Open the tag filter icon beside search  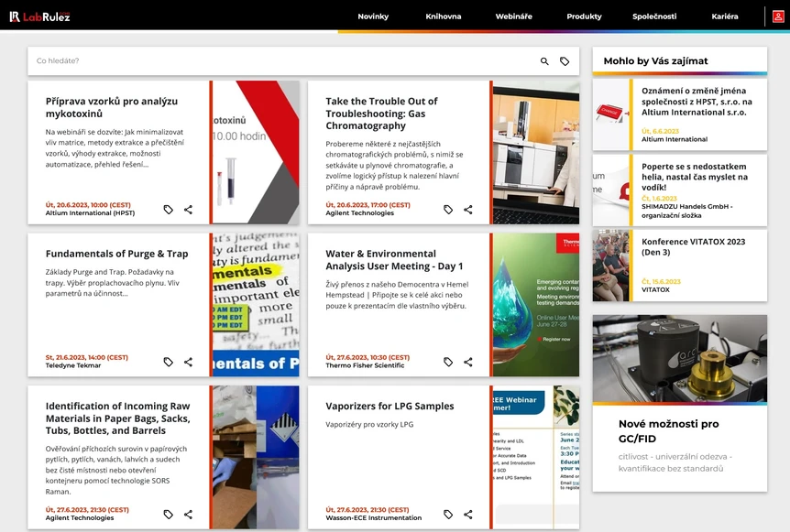click(565, 60)
